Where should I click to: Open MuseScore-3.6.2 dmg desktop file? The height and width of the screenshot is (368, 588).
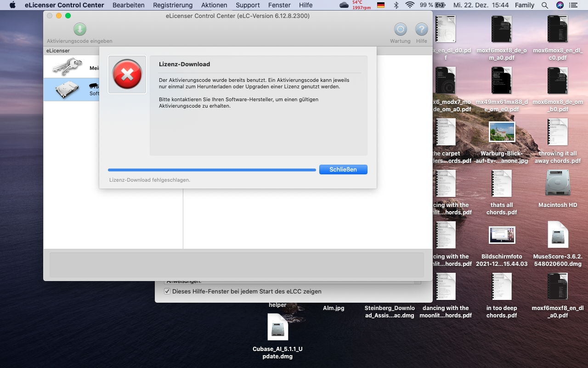[557, 236]
